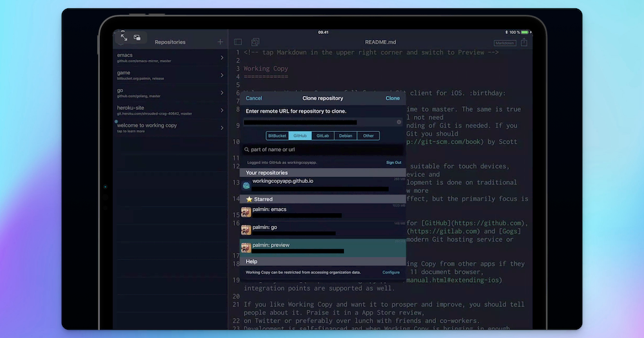Click the Help section header
The height and width of the screenshot is (338, 644).
323,261
